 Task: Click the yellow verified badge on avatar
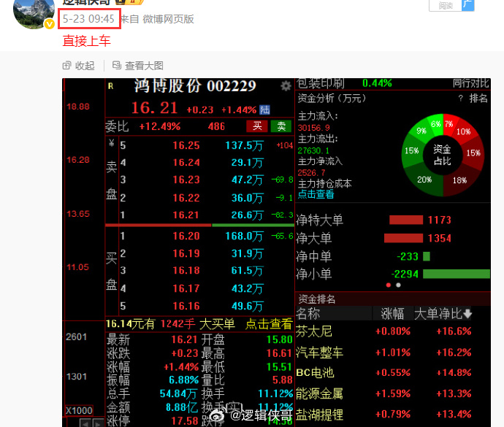[50, 23]
